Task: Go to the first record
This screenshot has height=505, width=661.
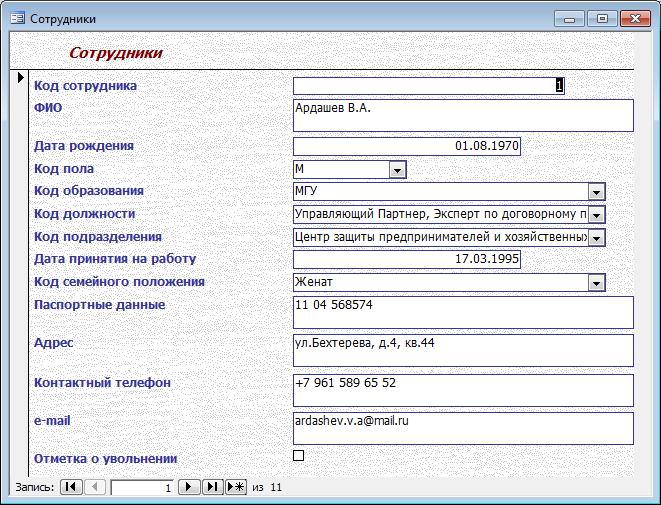Action: [x=71, y=487]
